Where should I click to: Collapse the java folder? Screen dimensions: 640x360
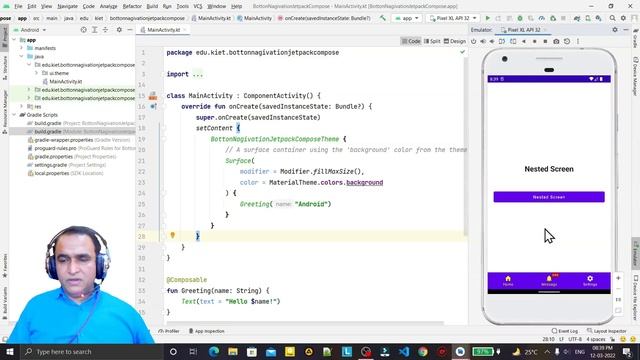tap(22, 56)
